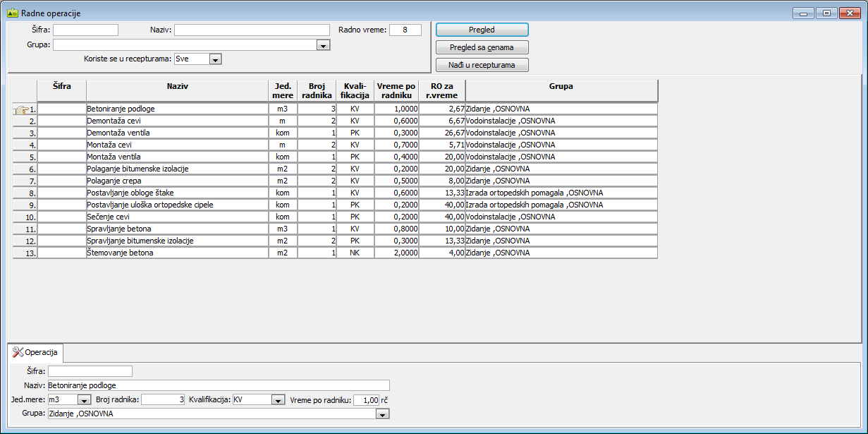Viewport: 868px width, 434px height.
Task: Open the bottom Grupa dropdown arrow
Action: coord(382,414)
